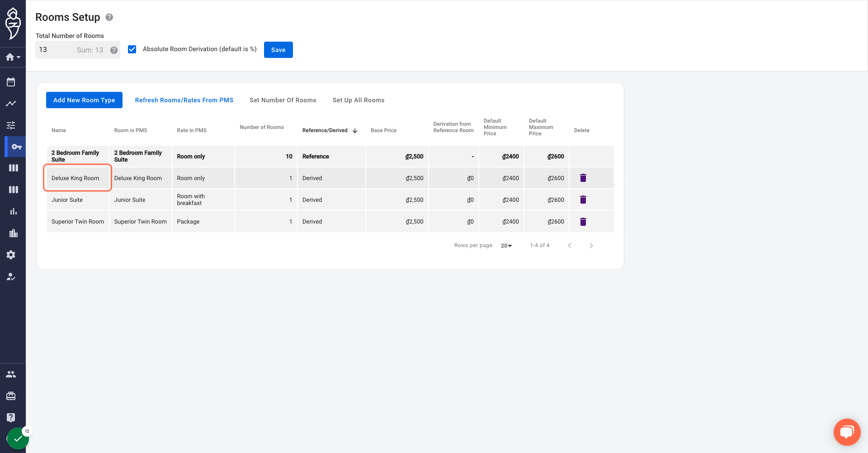
Task: Open the trend line chart icon
Action: [11, 104]
